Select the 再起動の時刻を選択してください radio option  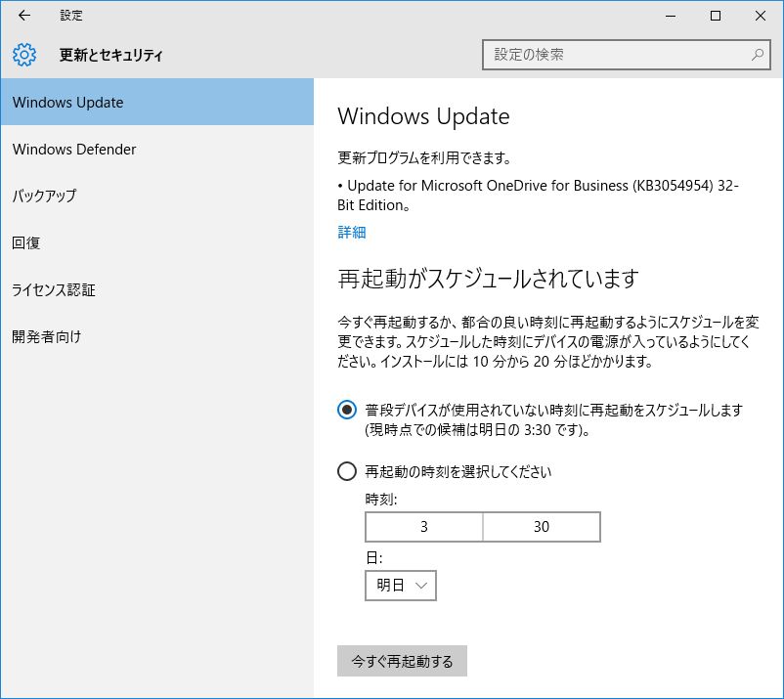pyautogui.click(x=347, y=472)
